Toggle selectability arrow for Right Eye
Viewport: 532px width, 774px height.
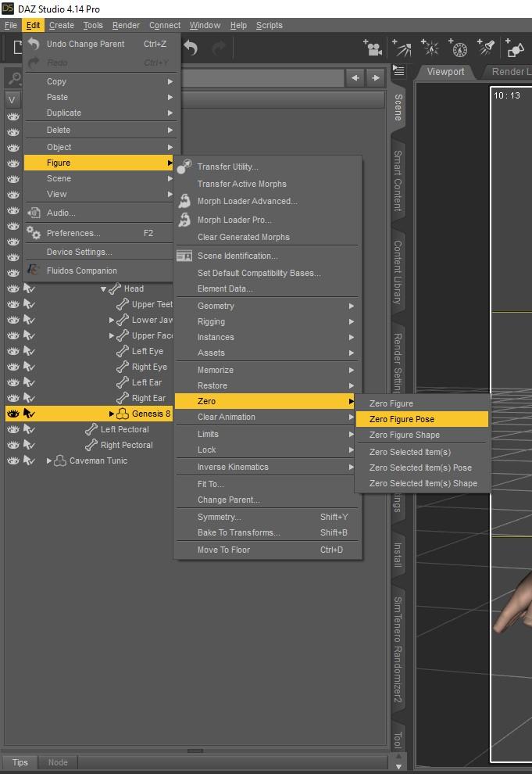(x=29, y=367)
